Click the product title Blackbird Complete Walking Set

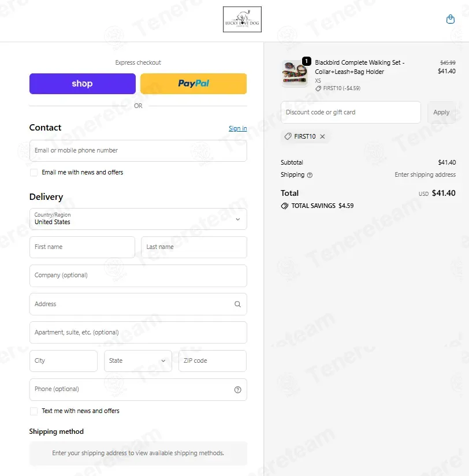pos(359,67)
